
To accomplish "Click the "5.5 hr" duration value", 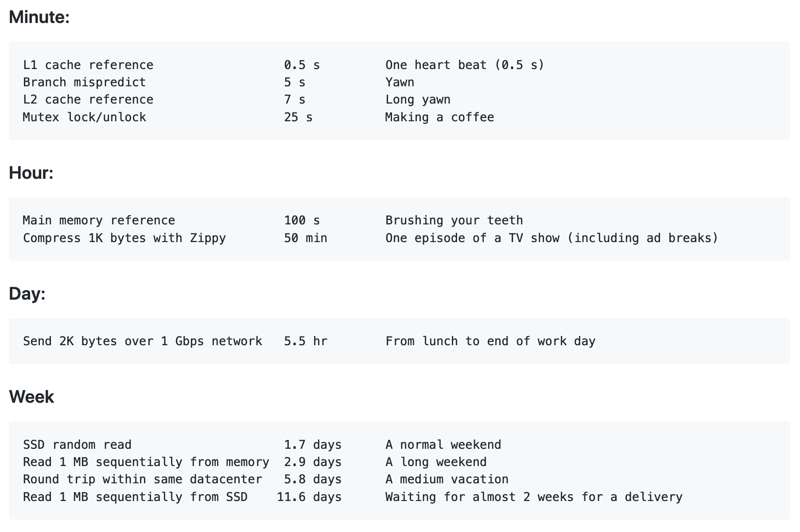I will tap(306, 341).
